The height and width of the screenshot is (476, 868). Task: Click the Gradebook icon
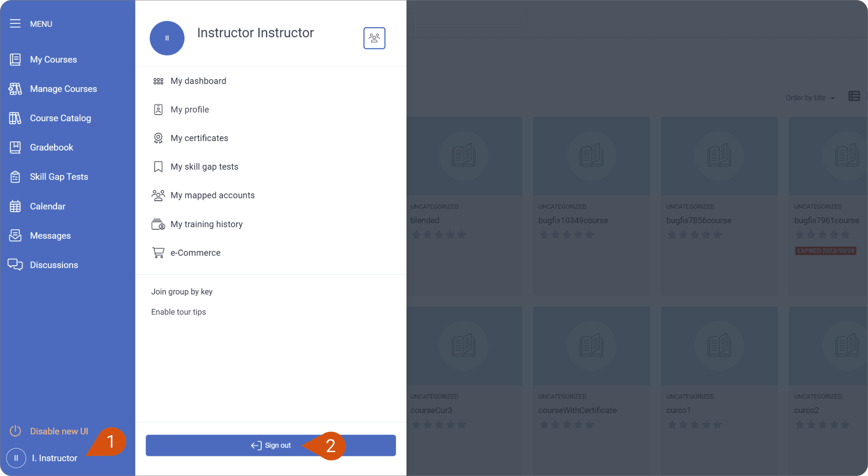pos(15,147)
